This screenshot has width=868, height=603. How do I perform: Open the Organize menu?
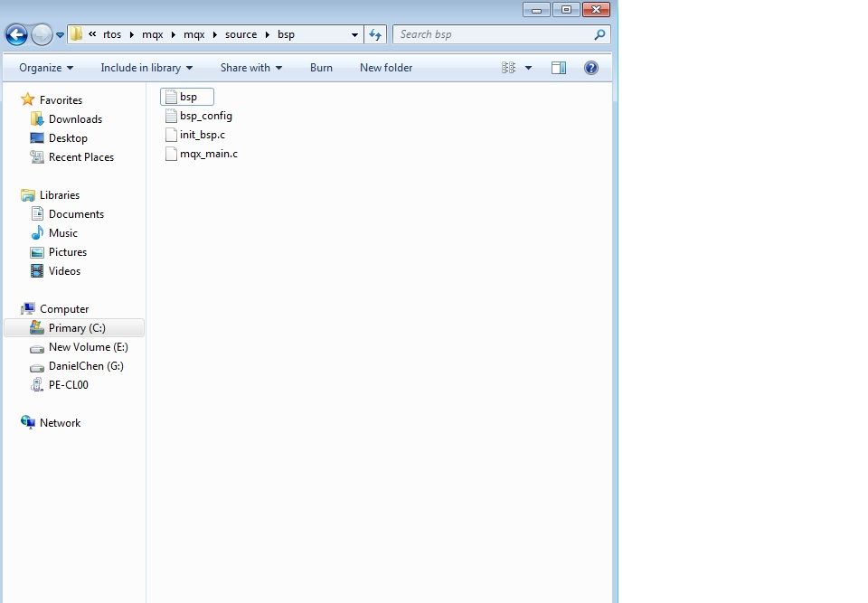click(x=46, y=68)
